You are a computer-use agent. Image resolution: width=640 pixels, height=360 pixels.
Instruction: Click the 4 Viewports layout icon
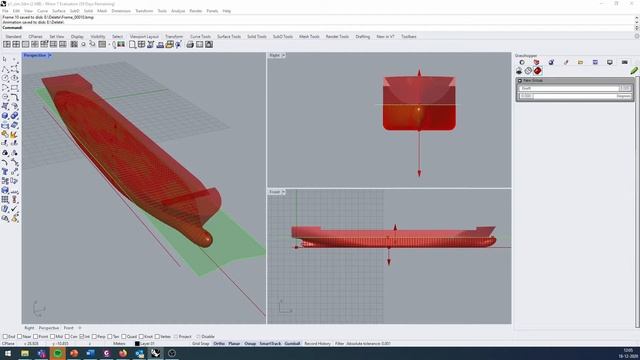(x=7, y=44)
